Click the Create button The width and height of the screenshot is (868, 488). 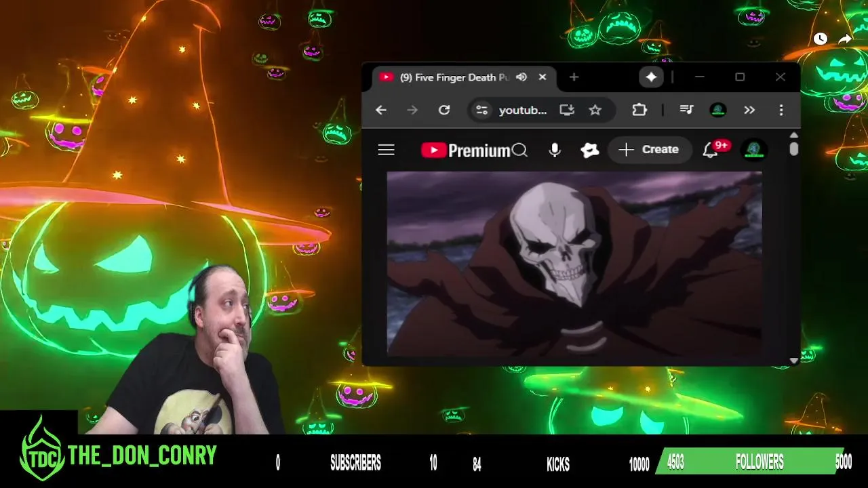[x=650, y=150]
